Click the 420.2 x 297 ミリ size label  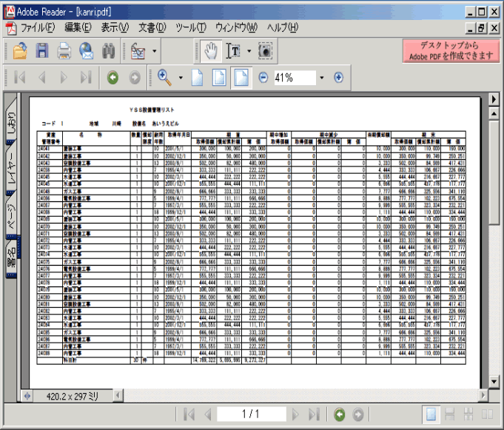coord(73,396)
